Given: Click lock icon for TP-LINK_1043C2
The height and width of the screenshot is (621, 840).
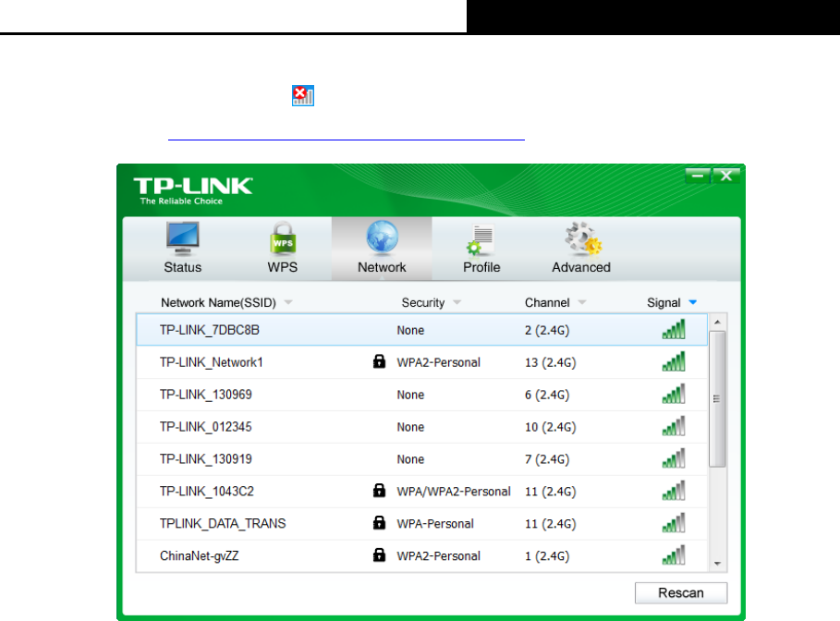Looking at the screenshot, I should [379, 491].
